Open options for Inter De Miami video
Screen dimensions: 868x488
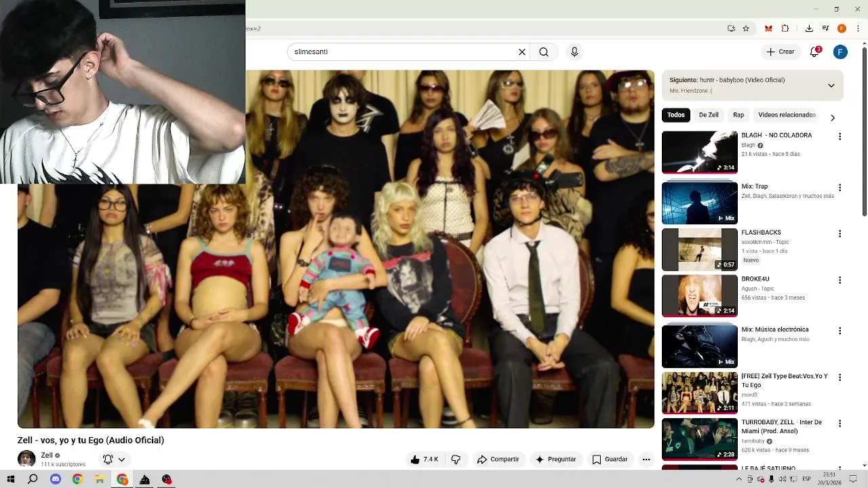click(840, 424)
